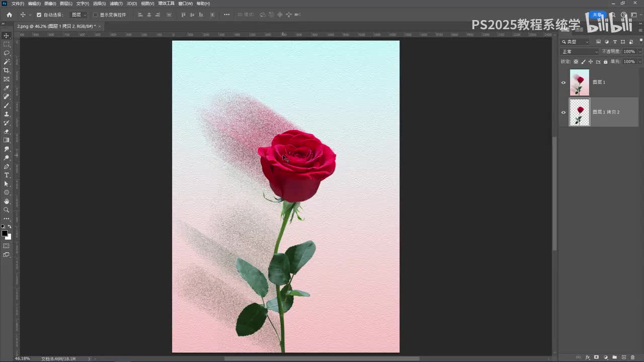This screenshot has width=644, height=362.
Task: Toggle lock transparent pixels
Action: 576,62
